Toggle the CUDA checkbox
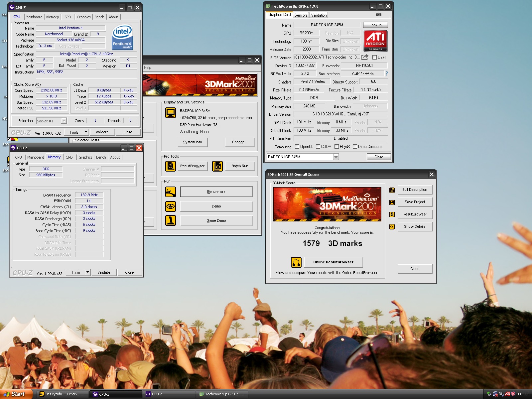Image resolution: width=532 pixels, height=399 pixels. point(318,147)
